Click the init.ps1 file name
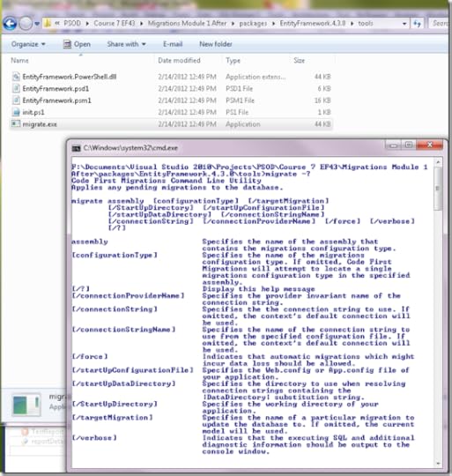Image resolution: width=452 pixels, height=476 pixels. point(33,112)
